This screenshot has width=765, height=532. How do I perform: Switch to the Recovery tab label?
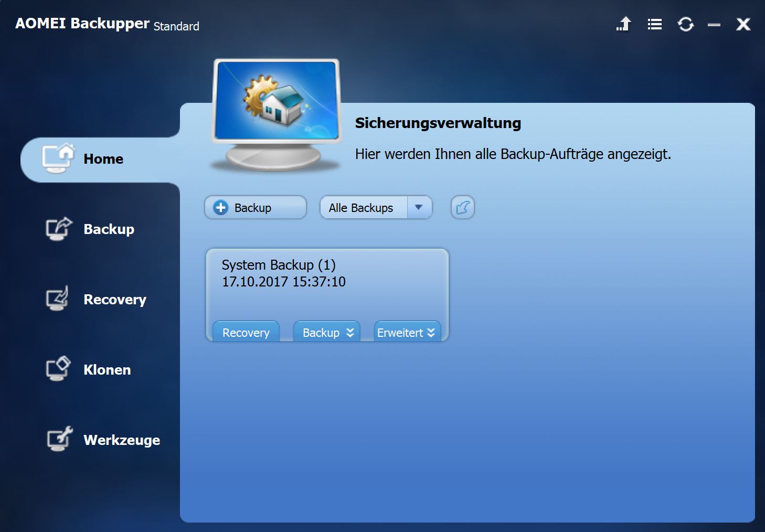coord(115,300)
